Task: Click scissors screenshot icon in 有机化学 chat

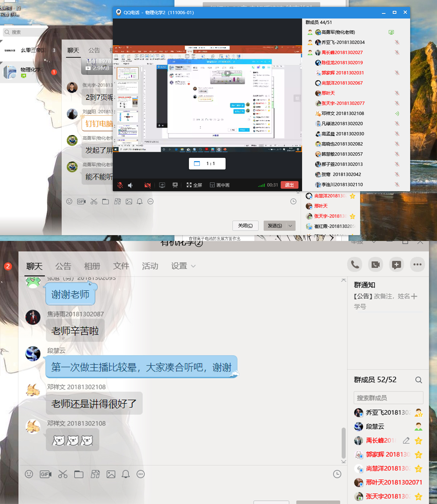Action: [63, 474]
